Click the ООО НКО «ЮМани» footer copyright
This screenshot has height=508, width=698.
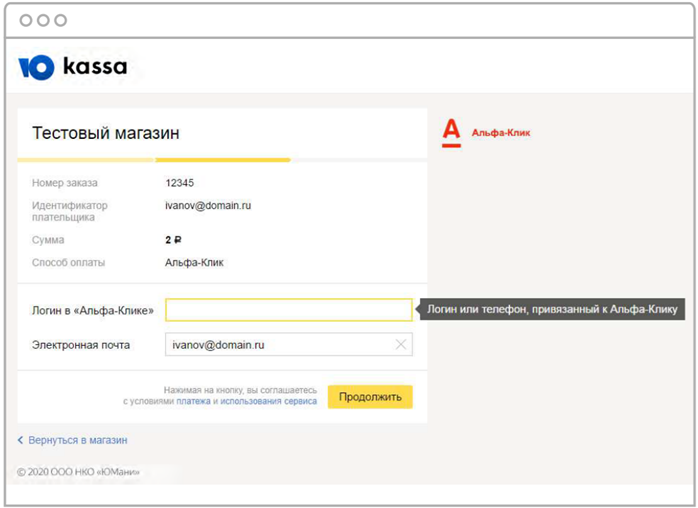pyautogui.click(x=78, y=471)
